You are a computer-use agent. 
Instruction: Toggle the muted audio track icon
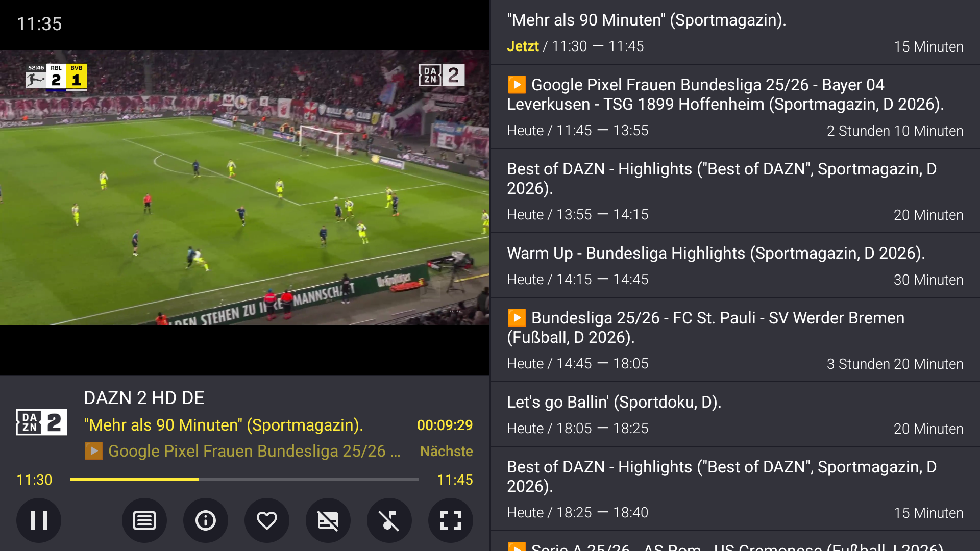389,520
